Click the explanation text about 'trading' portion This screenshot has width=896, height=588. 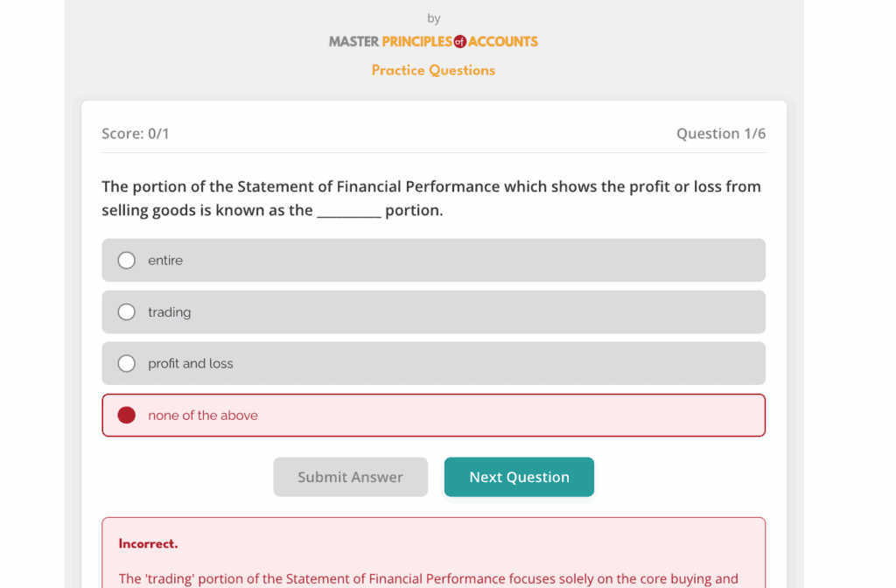coord(429,578)
